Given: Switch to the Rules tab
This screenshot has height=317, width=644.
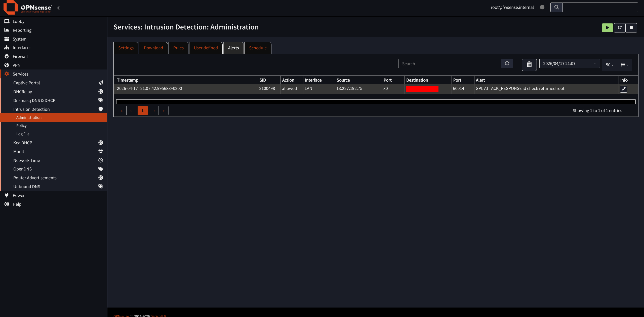Looking at the screenshot, I should tap(178, 48).
